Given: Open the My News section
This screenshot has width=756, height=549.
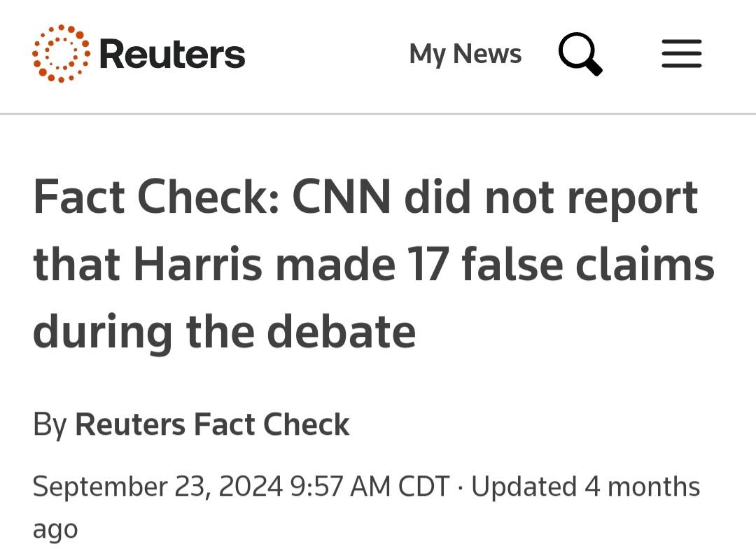Looking at the screenshot, I should [465, 54].
